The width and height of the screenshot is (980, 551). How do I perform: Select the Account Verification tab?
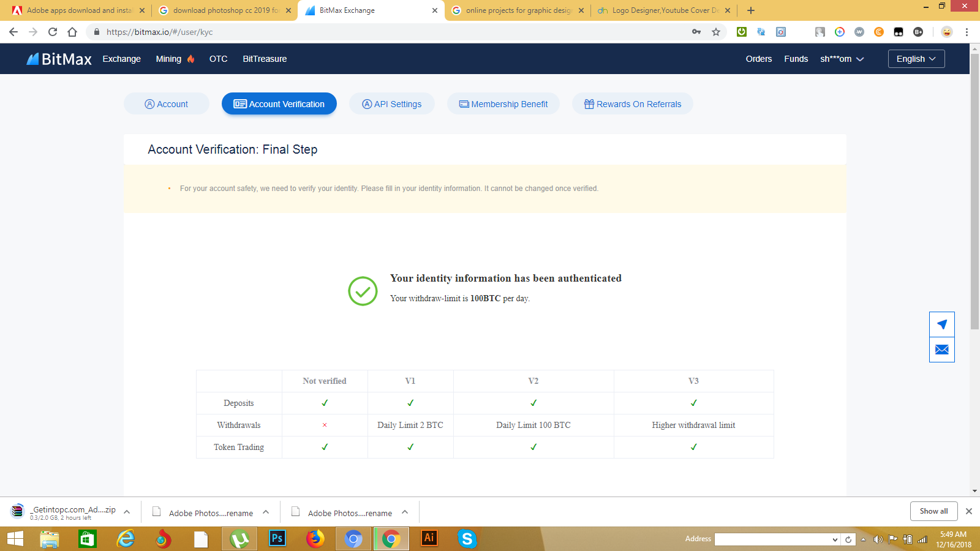pyautogui.click(x=279, y=104)
